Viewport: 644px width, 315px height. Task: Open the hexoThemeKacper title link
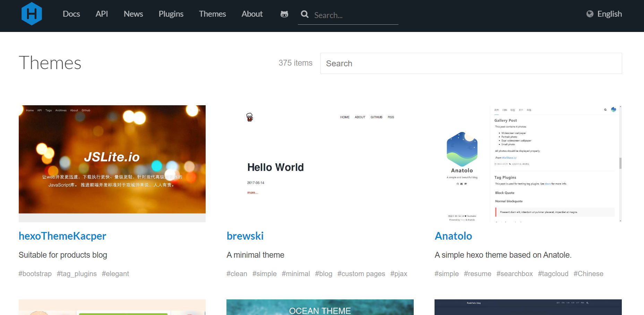coord(62,236)
